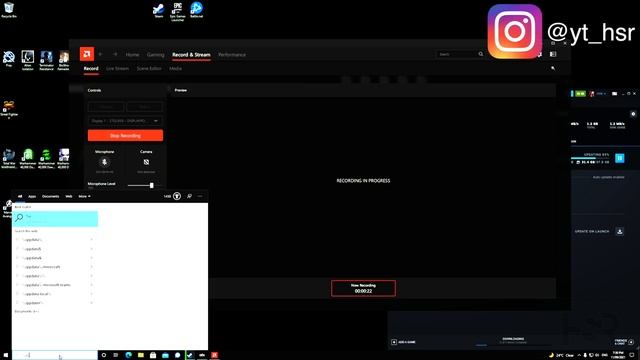The width and height of the screenshot is (640, 360).
Task: Open Microsoft Store from the taskbar
Action: point(153,355)
